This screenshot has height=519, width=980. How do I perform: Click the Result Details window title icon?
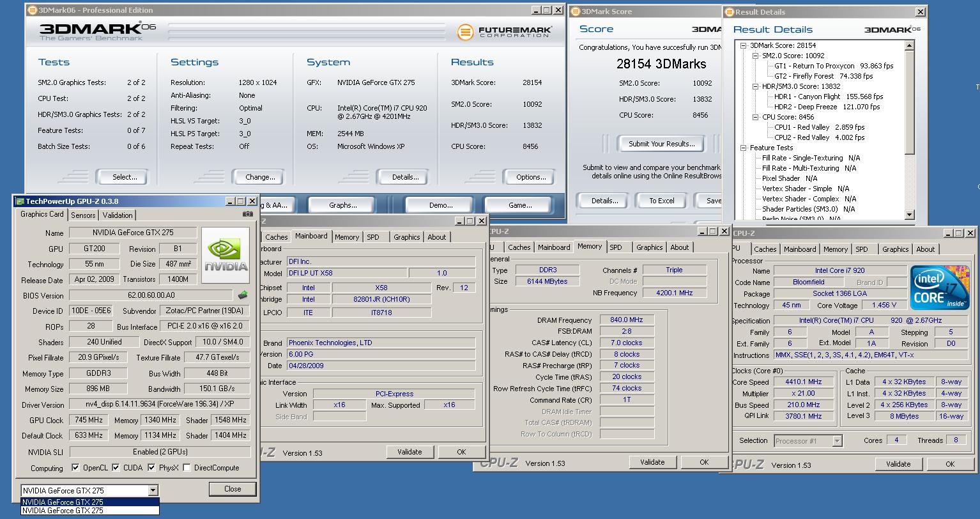(x=729, y=12)
